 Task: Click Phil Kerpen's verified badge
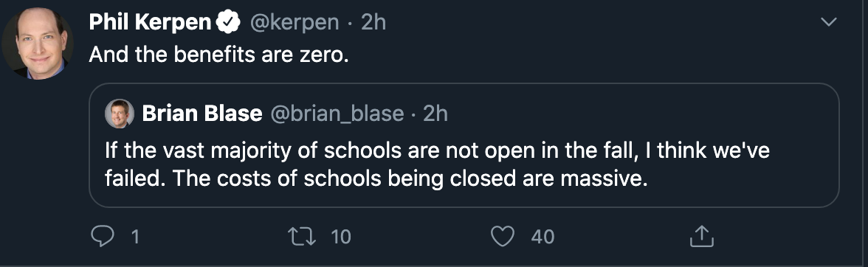228,23
